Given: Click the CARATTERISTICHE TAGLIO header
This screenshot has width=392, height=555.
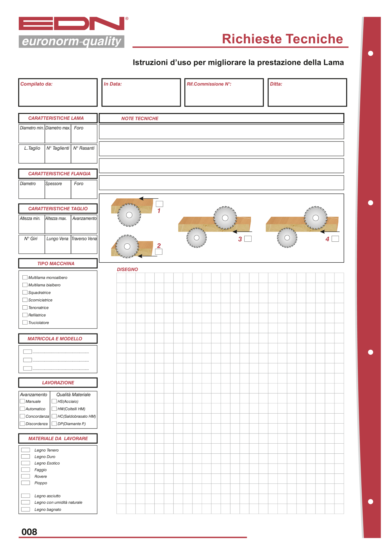Looking at the screenshot, I should click(58, 209).
